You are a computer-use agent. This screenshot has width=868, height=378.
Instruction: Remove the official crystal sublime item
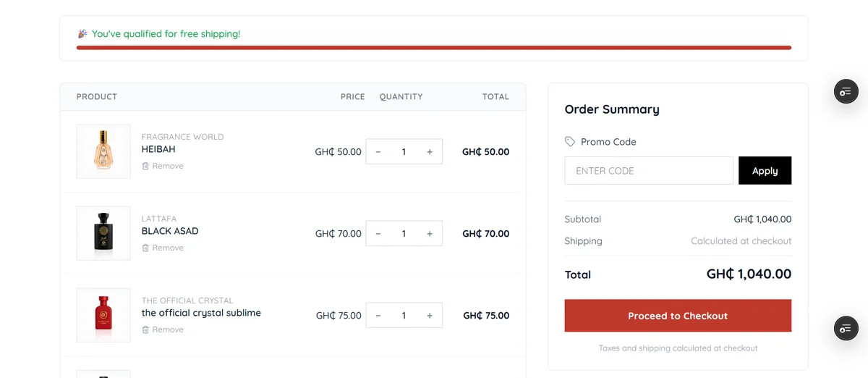[x=163, y=329]
